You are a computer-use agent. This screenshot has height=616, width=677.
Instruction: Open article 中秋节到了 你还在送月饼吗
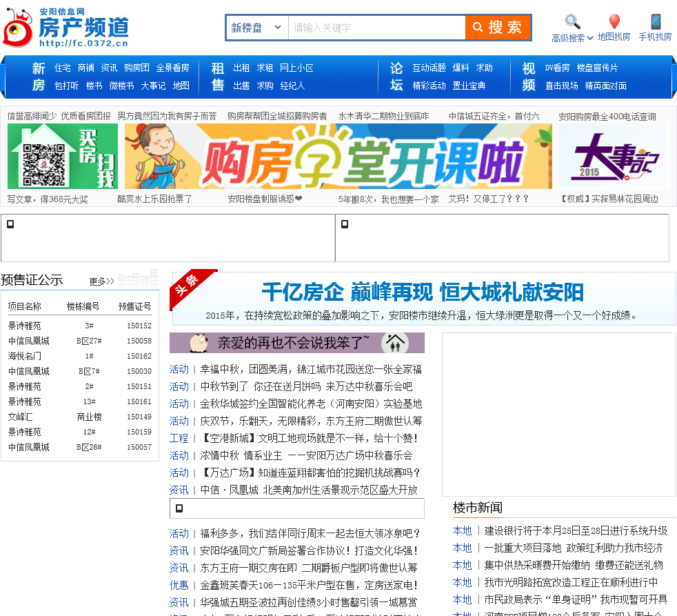pyautogui.click(x=306, y=386)
